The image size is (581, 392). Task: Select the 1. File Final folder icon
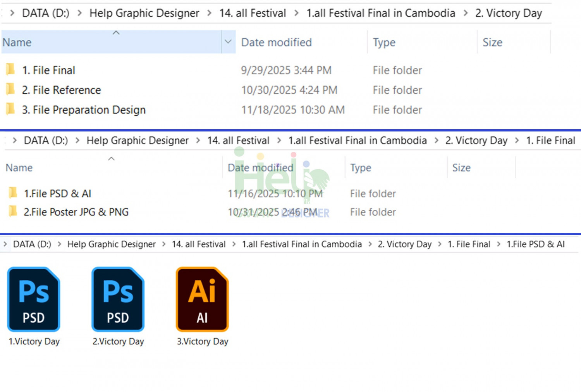[10, 70]
